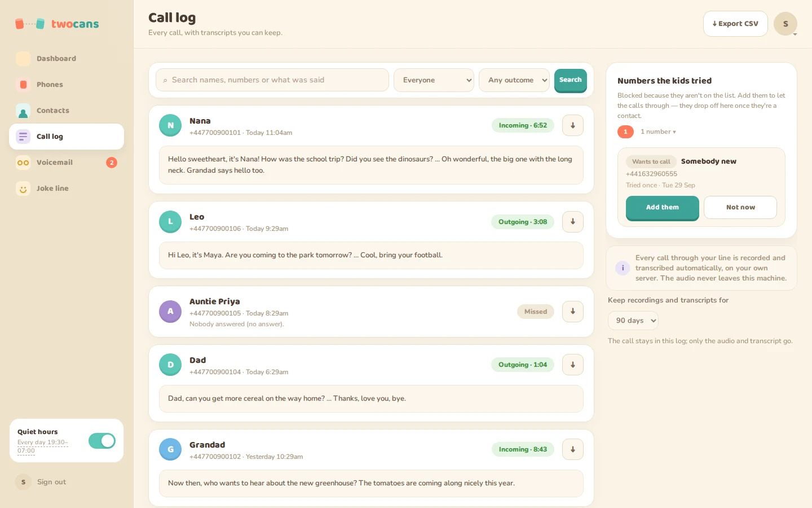812x508 pixels.
Task: Click the twocans logo icon
Action: pyautogui.click(x=30, y=24)
